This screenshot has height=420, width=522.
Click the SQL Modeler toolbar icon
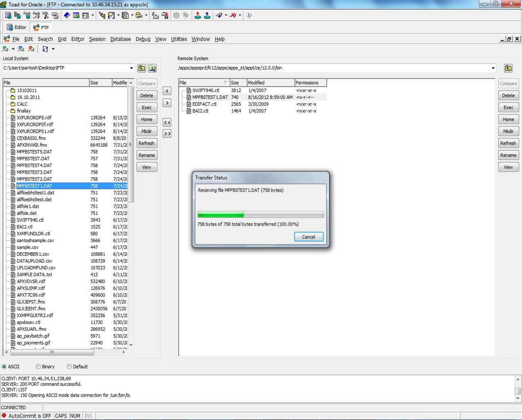pos(46,15)
